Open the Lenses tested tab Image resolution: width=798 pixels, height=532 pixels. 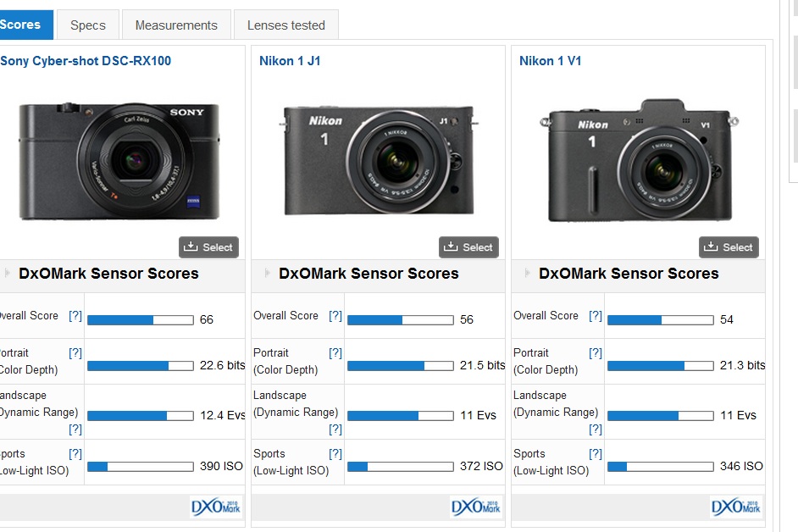(x=286, y=25)
